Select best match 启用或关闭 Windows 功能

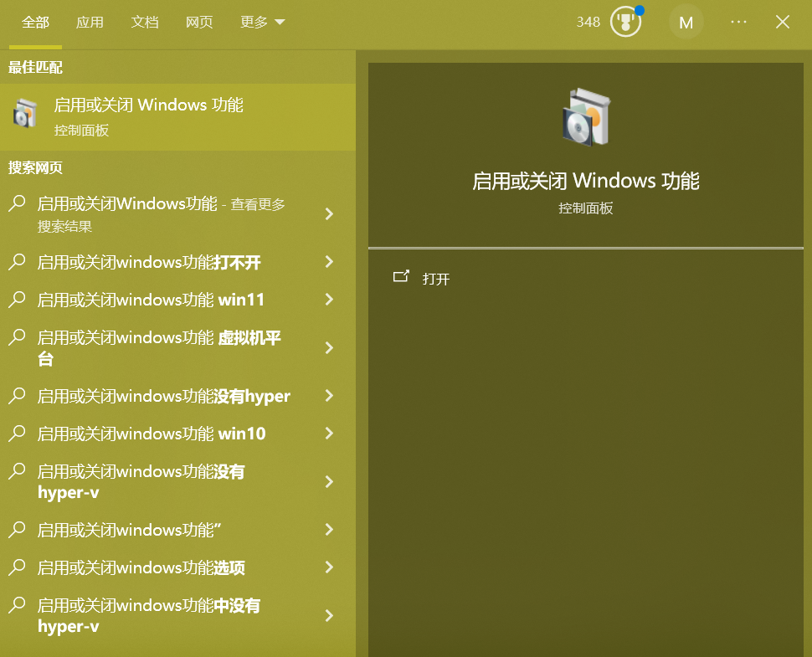point(177,117)
